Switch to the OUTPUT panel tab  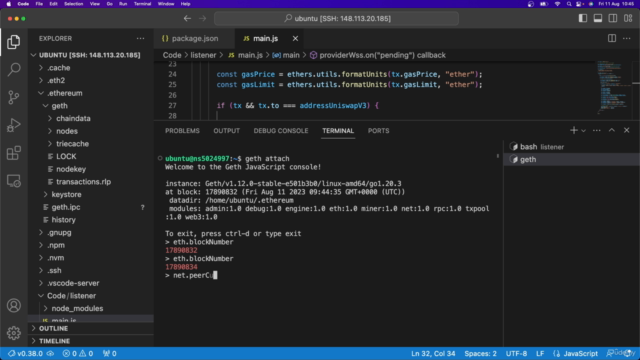(226, 131)
